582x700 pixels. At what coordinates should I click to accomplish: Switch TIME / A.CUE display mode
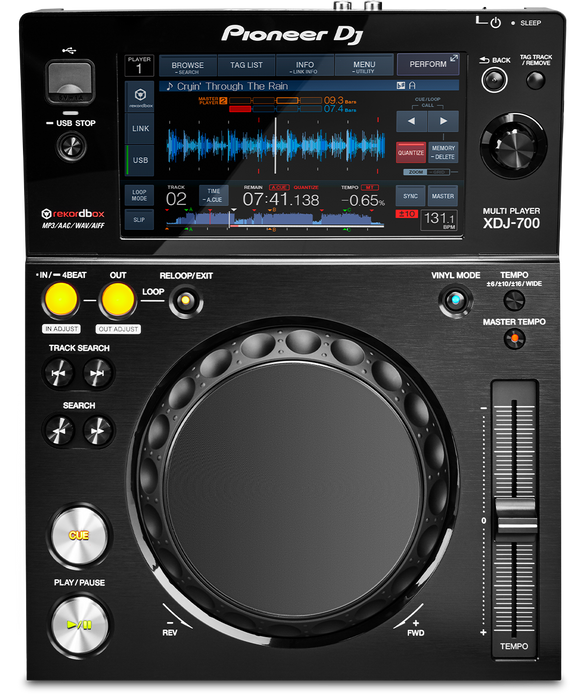tap(214, 195)
